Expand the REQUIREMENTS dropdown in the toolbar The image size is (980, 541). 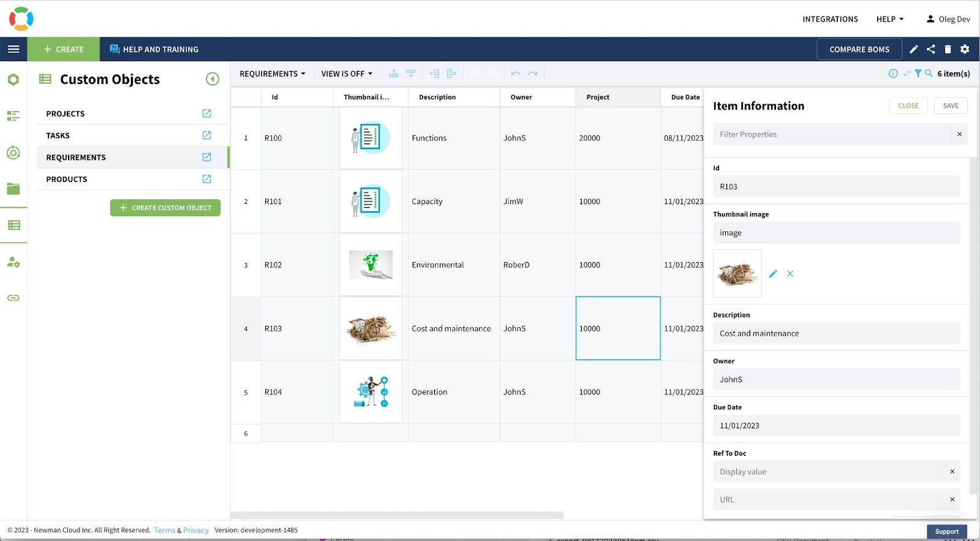pos(273,74)
